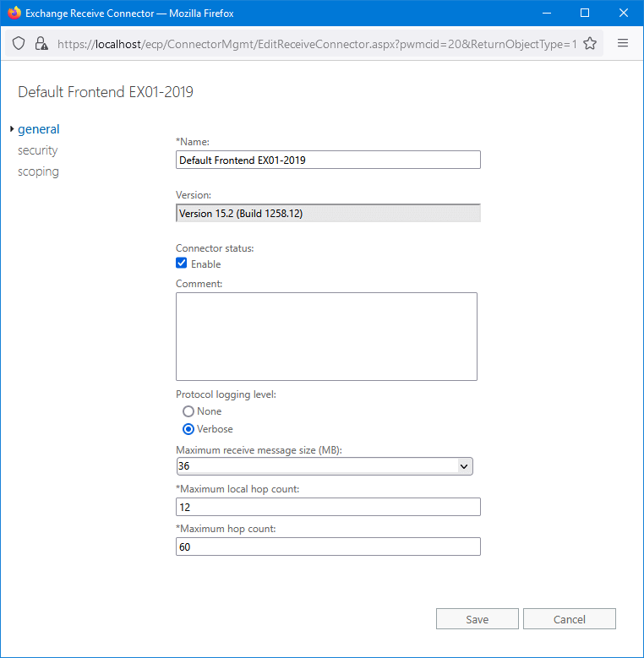Minimize the Exchange Receive Connector window

pyautogui.click(x=545, y=14)
